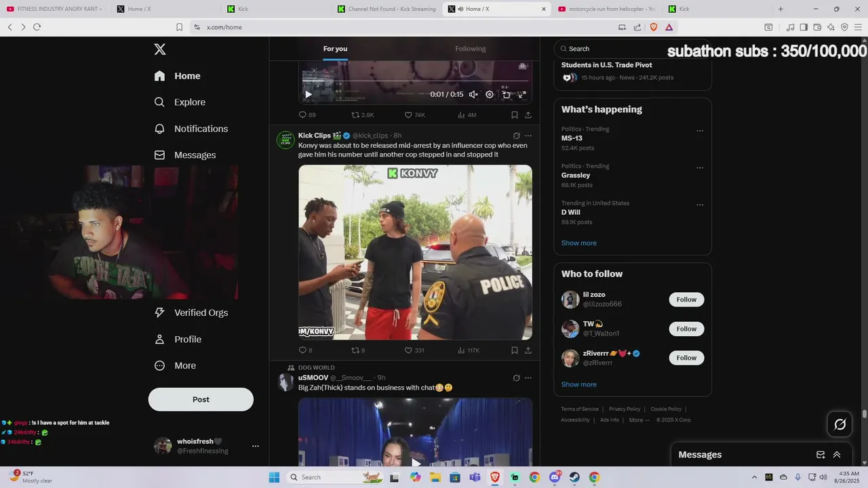Screen dimensions: 868x488
Task: Open Explore in the sidebar
Action: pos(180,102)
